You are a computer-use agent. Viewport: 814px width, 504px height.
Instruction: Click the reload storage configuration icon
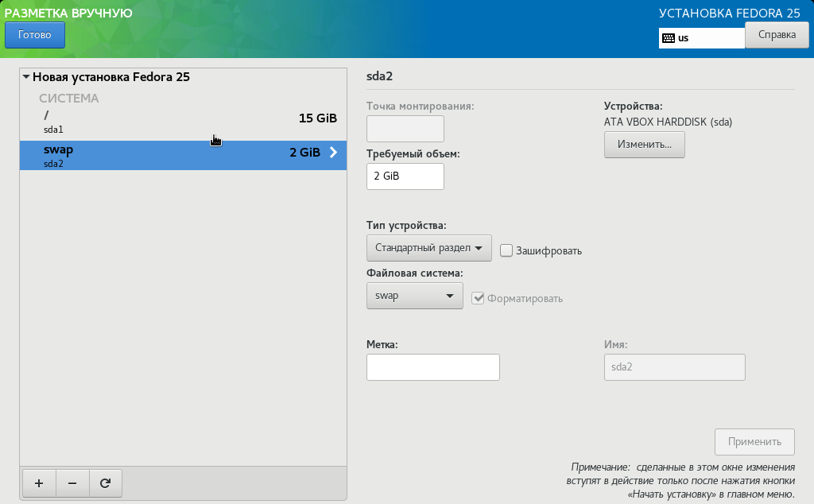click(x=105, y=483)
